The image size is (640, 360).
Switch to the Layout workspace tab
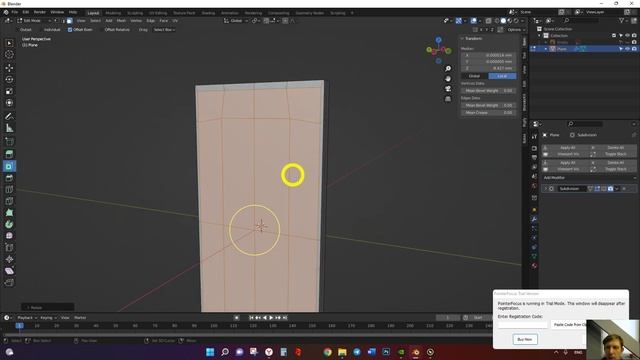(93, 13)
